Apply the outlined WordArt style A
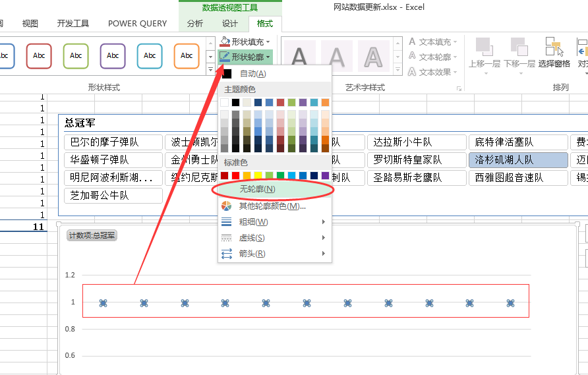The width and height of the screenshot is (588, 375). (x=374, y=56)
